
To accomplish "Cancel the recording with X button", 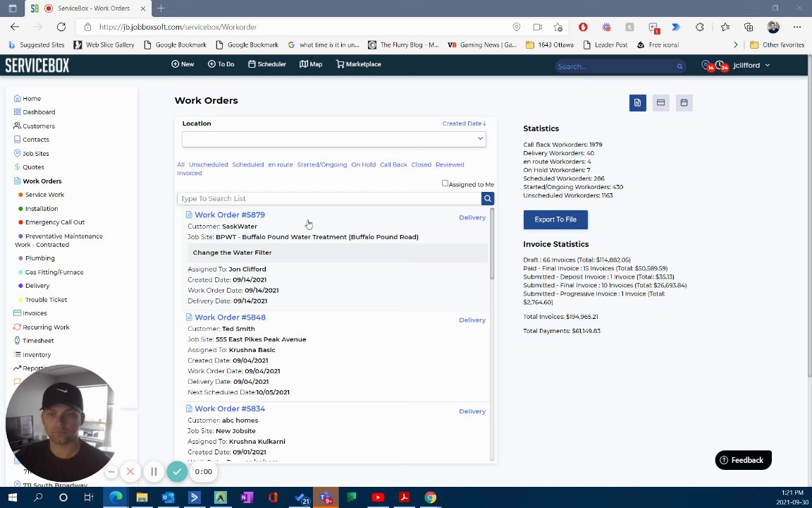I will 130,472.
